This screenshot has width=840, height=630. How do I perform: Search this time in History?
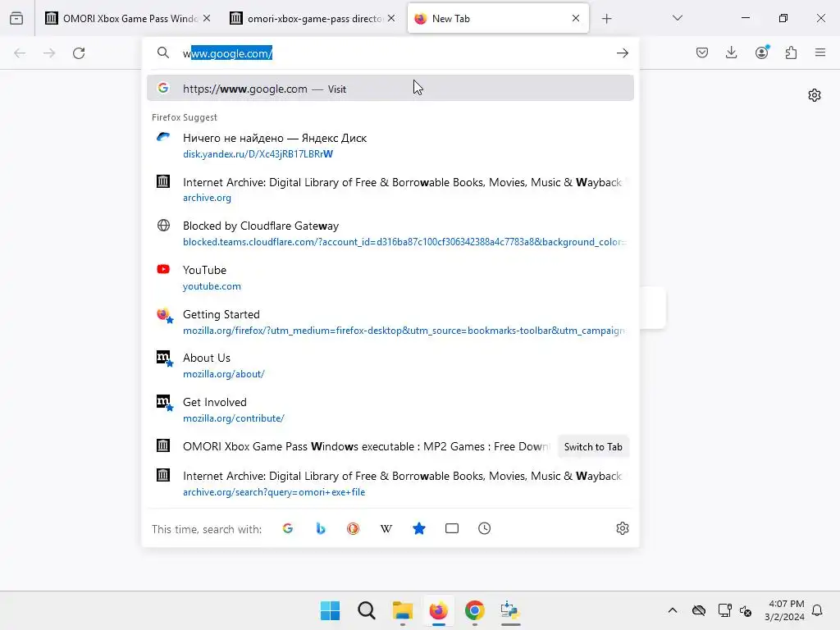tap(484, 529)
